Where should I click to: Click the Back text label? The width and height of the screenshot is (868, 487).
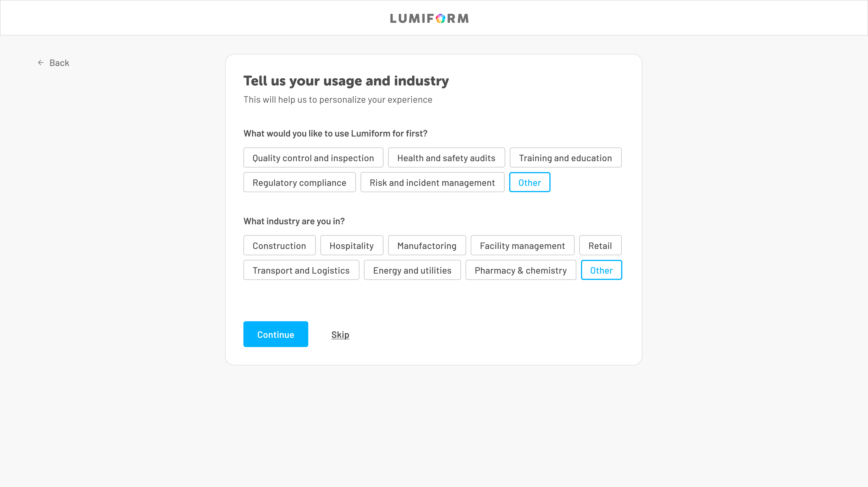point(59,62)
